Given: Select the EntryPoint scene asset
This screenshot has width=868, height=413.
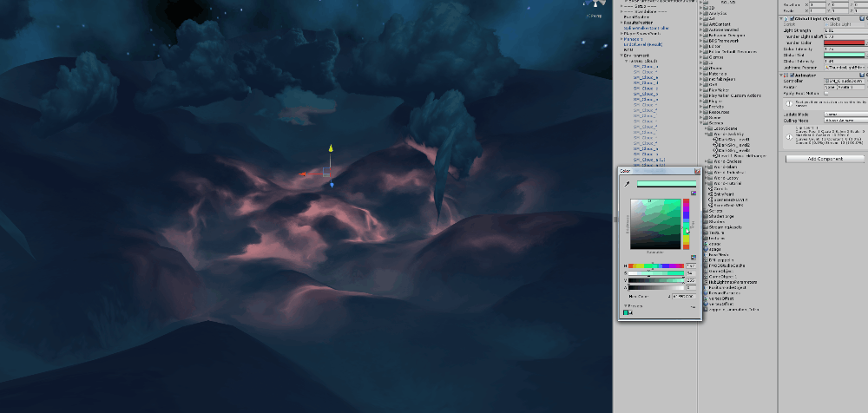Looking at the screenshot, I should pos(722,194).
